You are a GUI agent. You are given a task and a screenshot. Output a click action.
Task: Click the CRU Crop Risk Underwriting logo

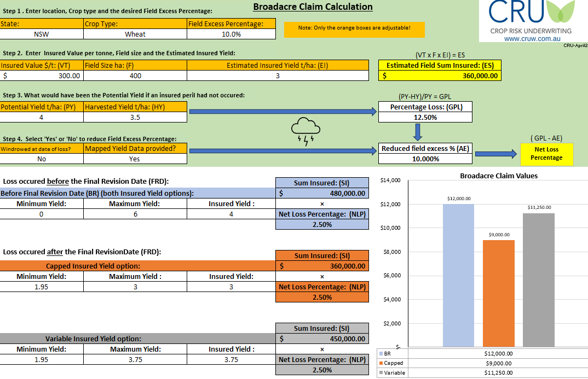point(532,18)
